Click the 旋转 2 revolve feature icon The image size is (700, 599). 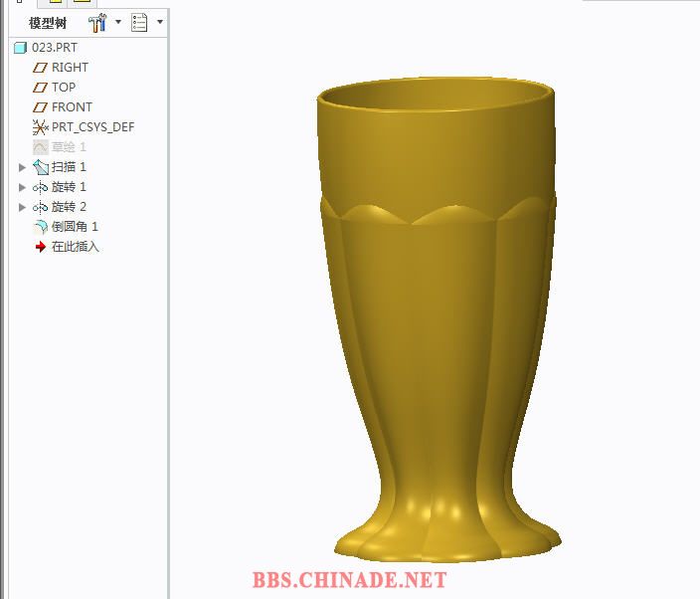click(x=41, y=206)
